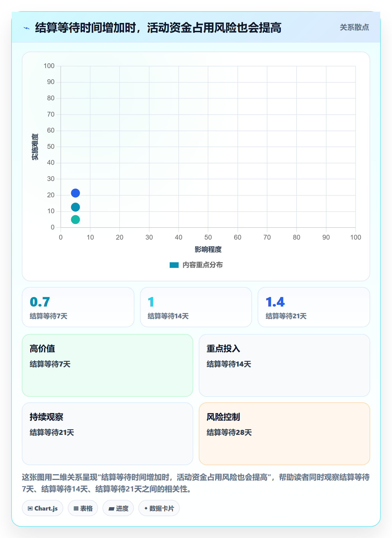
Task: Open the 高价值 quadrant card
Action: 108,365
